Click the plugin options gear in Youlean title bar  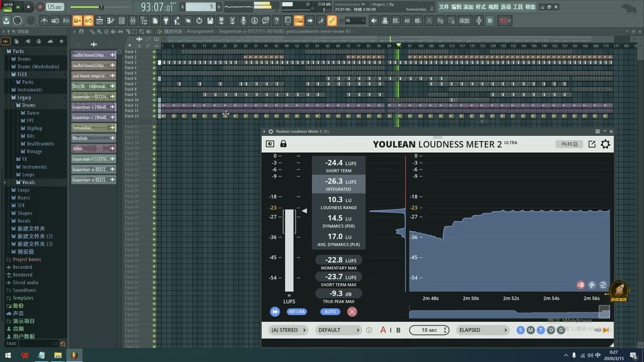271,132
